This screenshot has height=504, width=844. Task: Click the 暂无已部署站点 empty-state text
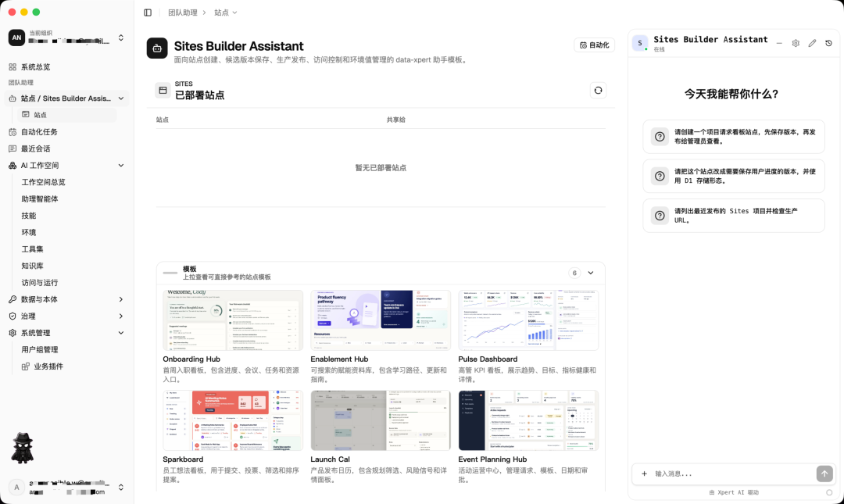[x=381, y=168]
